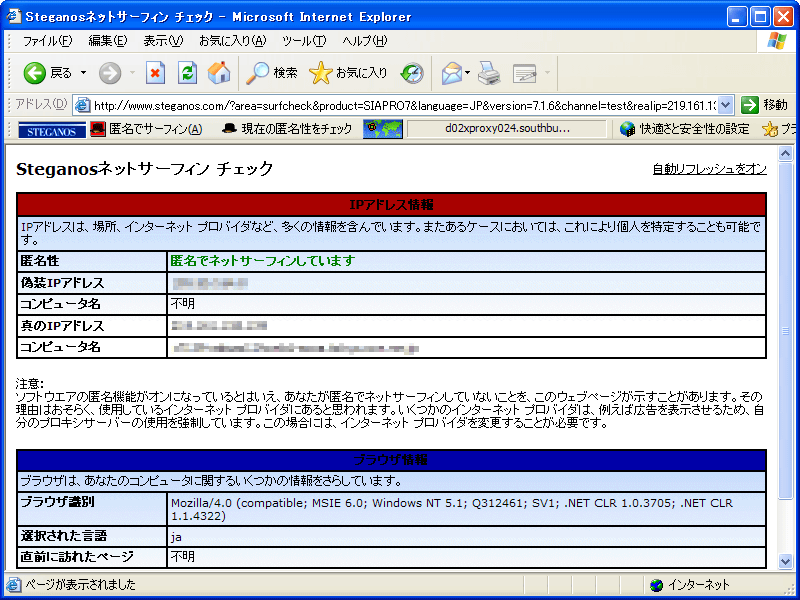Screen dimensions: 800x600
Task: Click page icon in the address bar
Action: 82,105
